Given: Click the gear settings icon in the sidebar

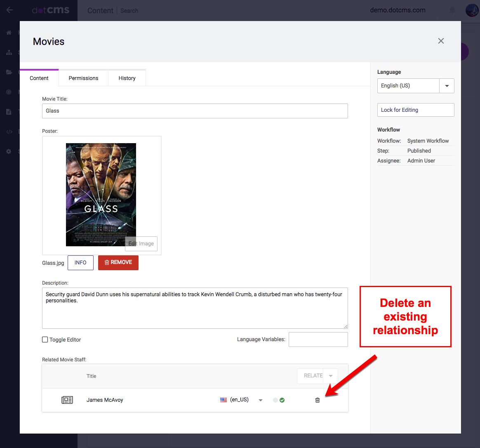Looking at the screenshot, I should pos(9,151).
